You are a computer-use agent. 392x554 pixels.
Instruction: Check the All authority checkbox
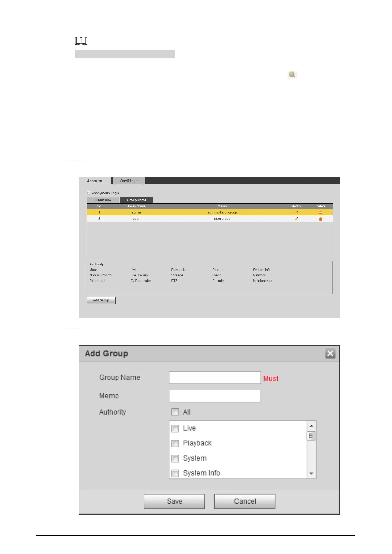[175, 412]
